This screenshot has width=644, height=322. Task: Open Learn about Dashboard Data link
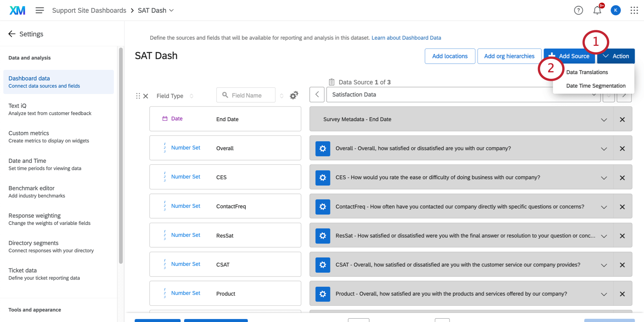point(406,38)
